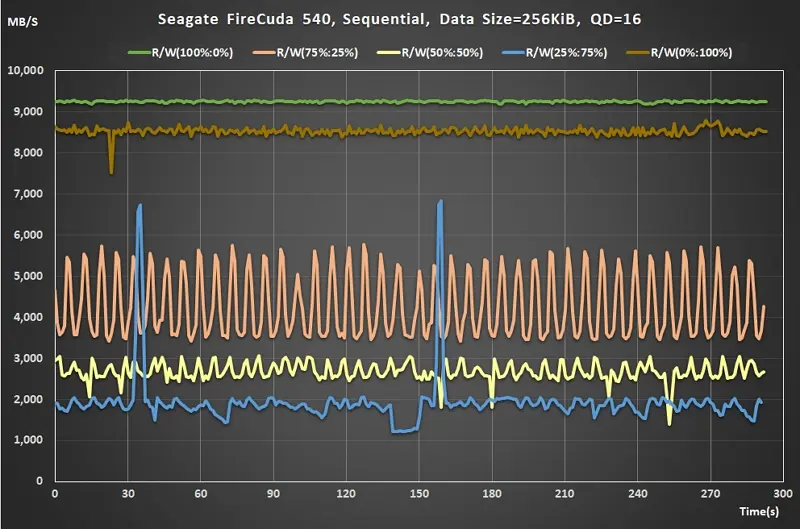The height and width of the screenshot is (529, 800).
Task: Click the 6,000 y-axis value
Action: click(29, 235)
